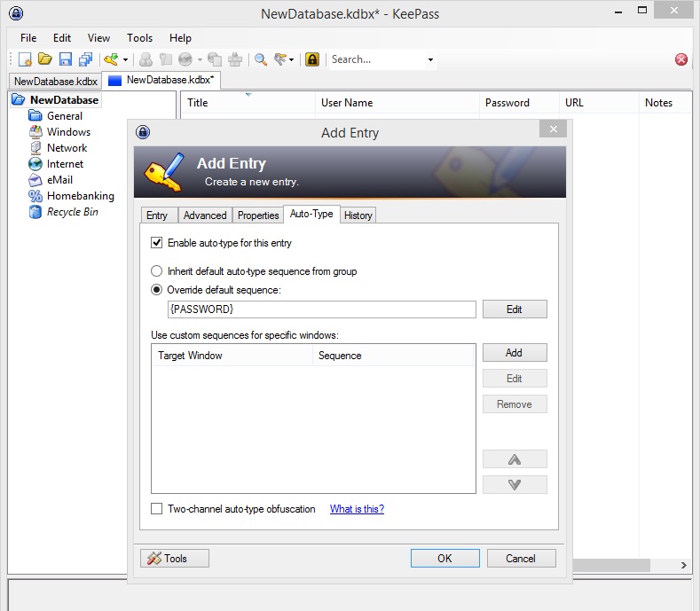Click the Save All toolbar icon

coord(85,59)
